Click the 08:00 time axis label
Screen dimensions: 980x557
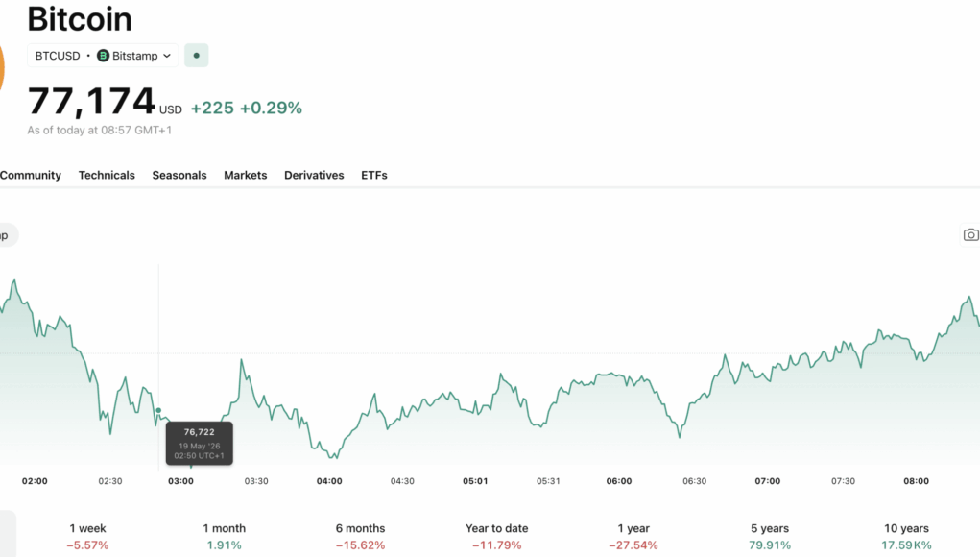pyautogui.click(x=917, y=481)
